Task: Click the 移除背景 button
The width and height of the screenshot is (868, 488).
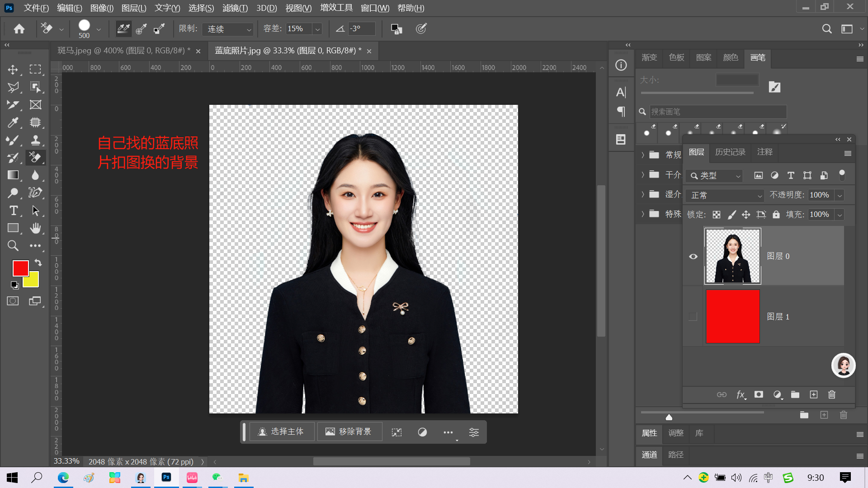Action: coord(349,432)
